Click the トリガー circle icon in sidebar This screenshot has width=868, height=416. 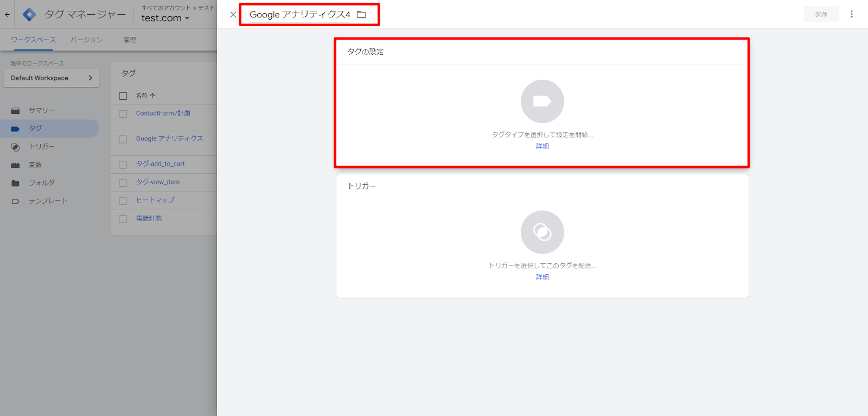click(x=15, y=147)
